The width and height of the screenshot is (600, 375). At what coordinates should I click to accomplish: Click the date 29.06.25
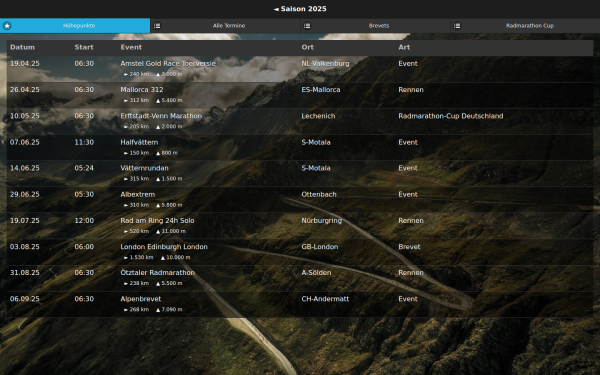click(24, 194)
